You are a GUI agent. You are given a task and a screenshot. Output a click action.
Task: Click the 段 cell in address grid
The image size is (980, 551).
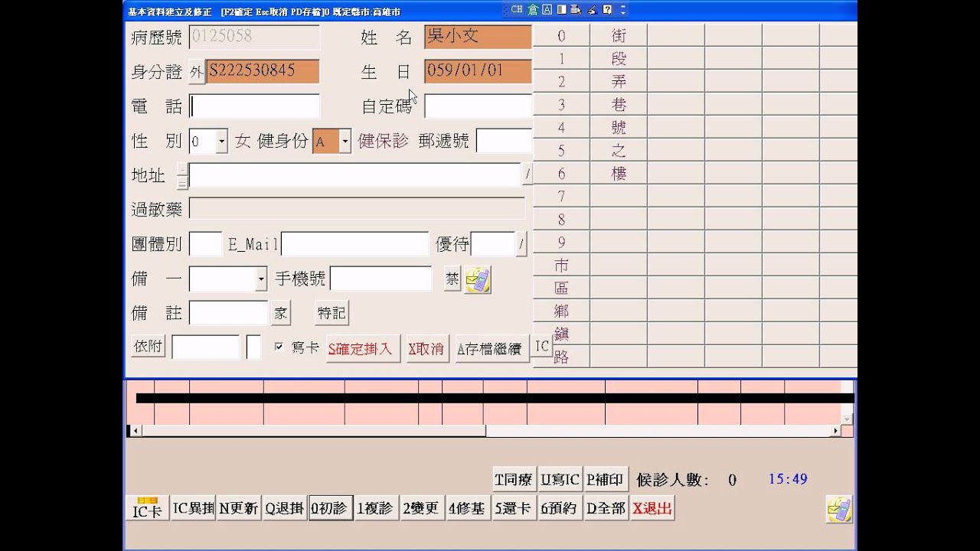tap(619, 58)
